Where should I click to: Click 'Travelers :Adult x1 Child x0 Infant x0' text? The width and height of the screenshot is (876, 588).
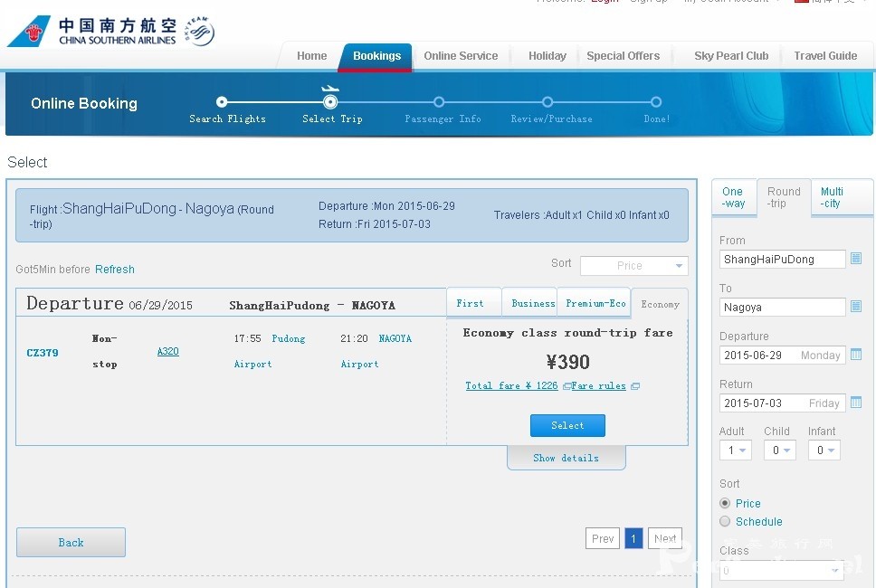[x=581, y=215]
